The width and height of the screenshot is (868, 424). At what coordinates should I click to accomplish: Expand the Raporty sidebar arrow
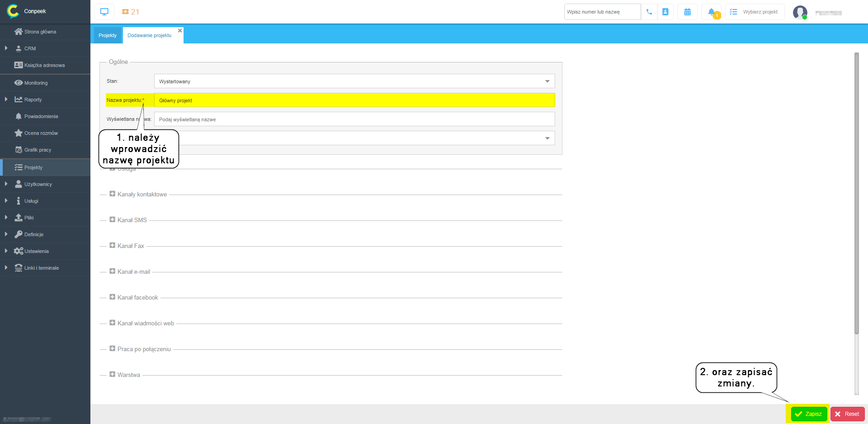click(6, 99)
